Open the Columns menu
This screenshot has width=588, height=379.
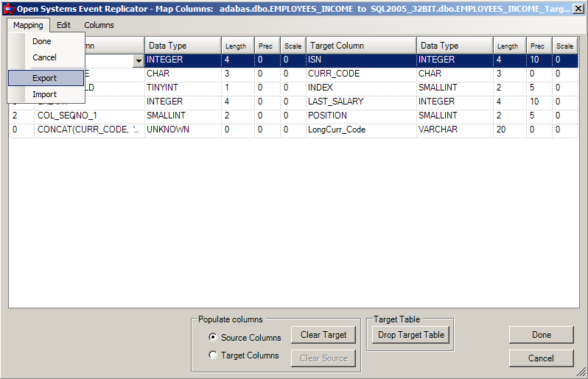(99, 25)
